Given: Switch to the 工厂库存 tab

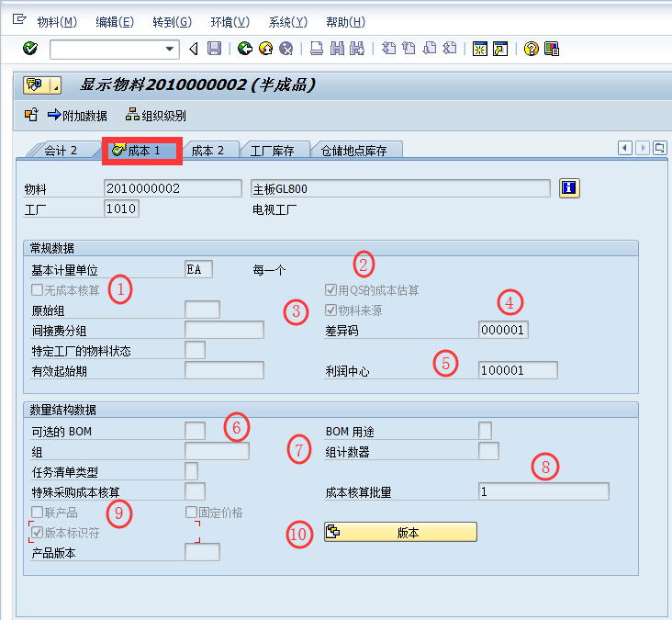Looking at the screenshot, I should tap(272, 151).
